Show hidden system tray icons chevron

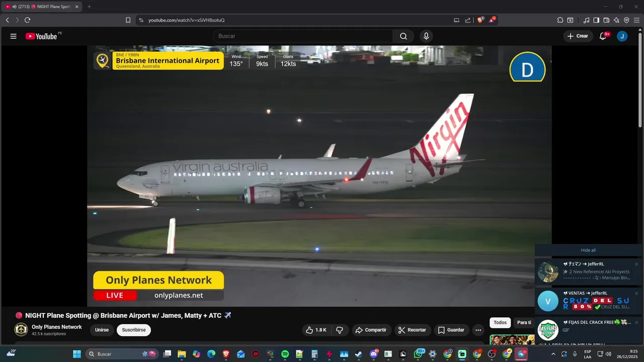coord(553,354)
